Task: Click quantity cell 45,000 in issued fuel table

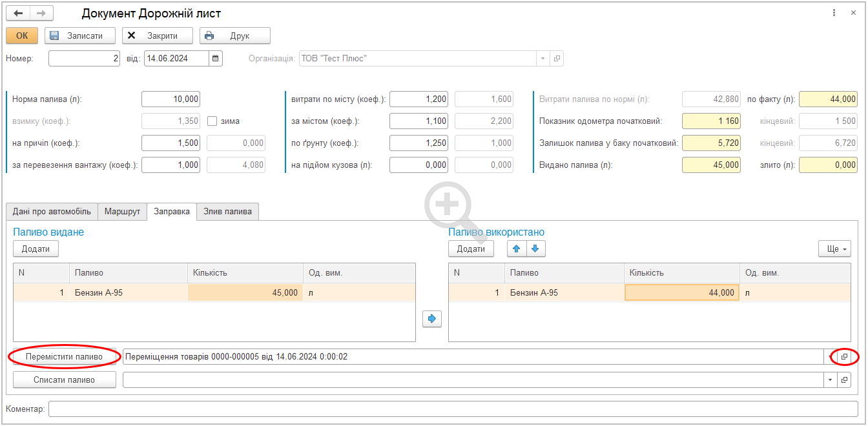Action: 245,292
